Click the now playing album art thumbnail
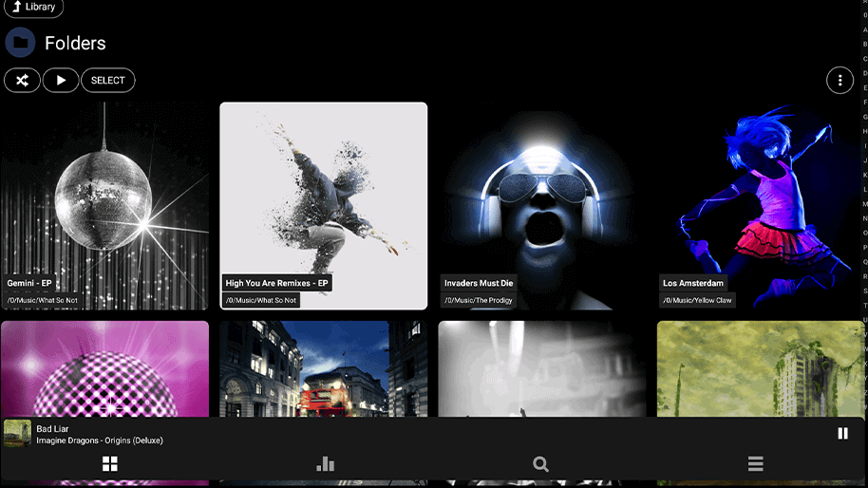Image resolution: width=868 pixels, height=488 pixels. pos(17,433)
